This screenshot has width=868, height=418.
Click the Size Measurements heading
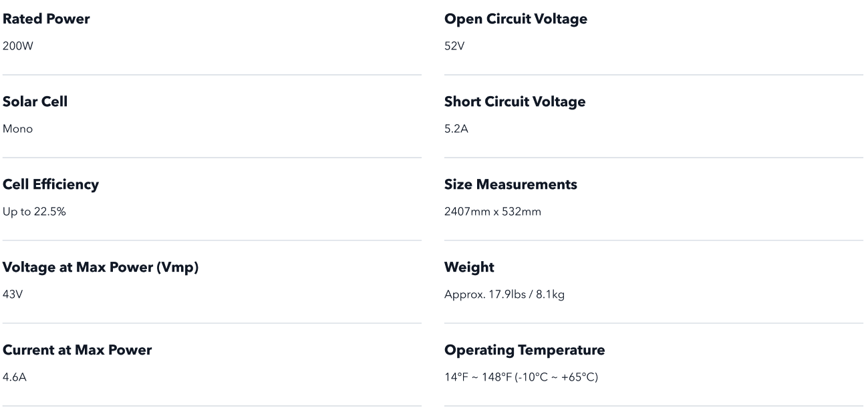[x=511, y=185]
